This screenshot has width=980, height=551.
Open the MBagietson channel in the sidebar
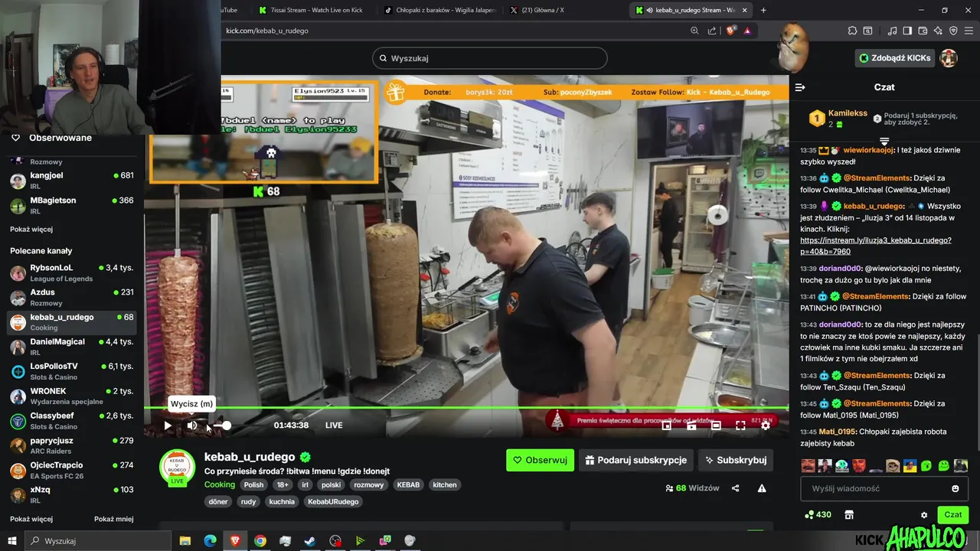[72, 205]
